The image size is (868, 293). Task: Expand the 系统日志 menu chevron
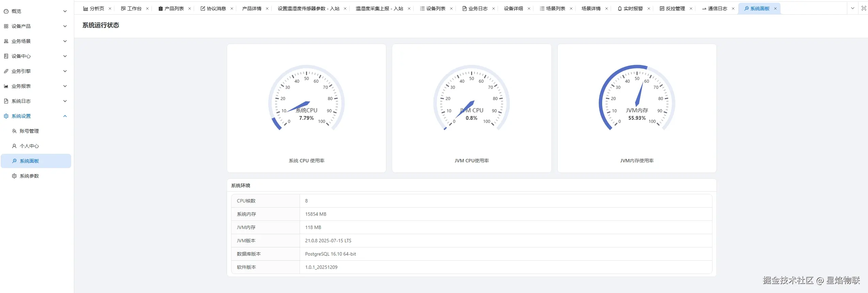pyautogui.click(x=65, y=101)
